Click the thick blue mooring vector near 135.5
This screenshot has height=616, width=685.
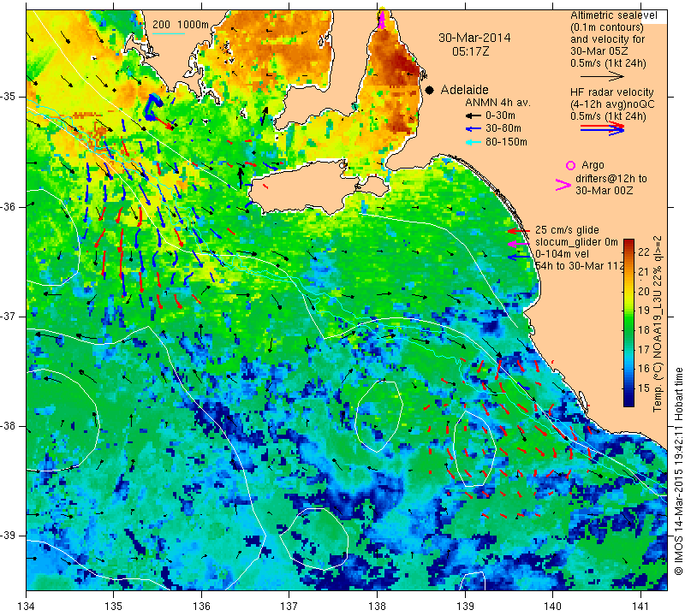[x=152, y=108]
